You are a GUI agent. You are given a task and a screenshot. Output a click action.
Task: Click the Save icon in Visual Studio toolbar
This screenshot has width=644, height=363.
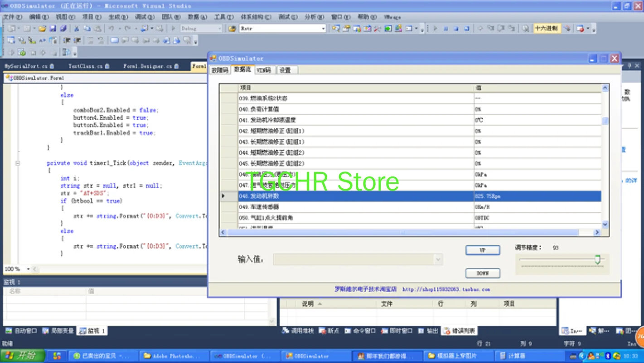[53, 29]
